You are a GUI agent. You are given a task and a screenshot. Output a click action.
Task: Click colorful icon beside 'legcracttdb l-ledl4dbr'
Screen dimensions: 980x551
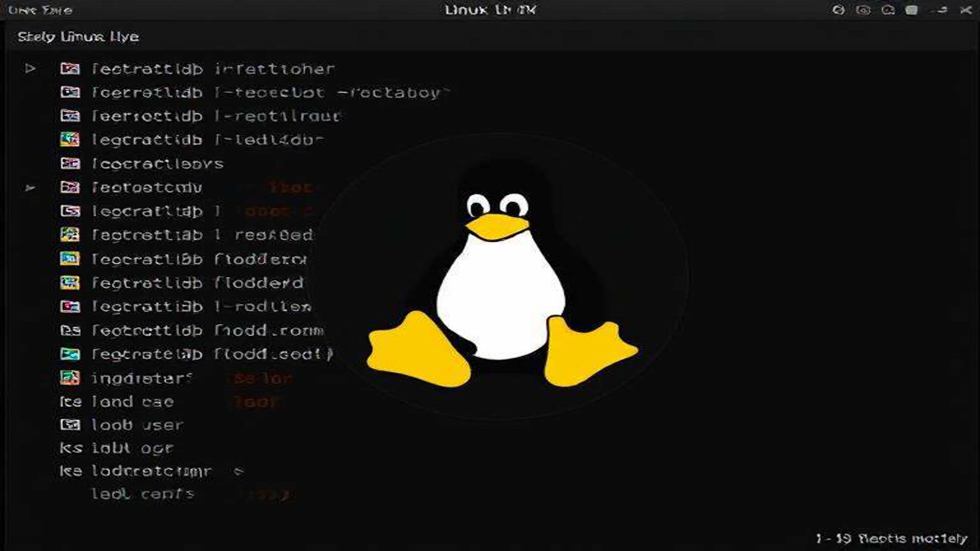(70, 139)
